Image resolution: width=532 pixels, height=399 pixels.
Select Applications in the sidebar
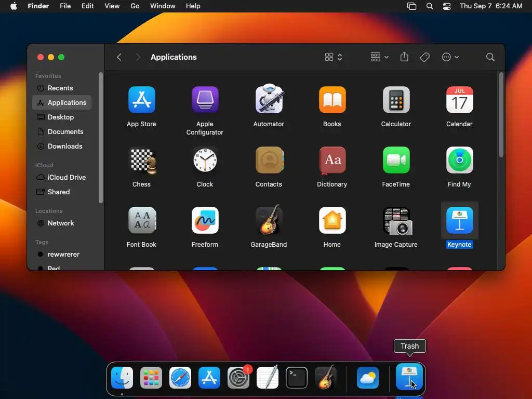coord(62,102)
